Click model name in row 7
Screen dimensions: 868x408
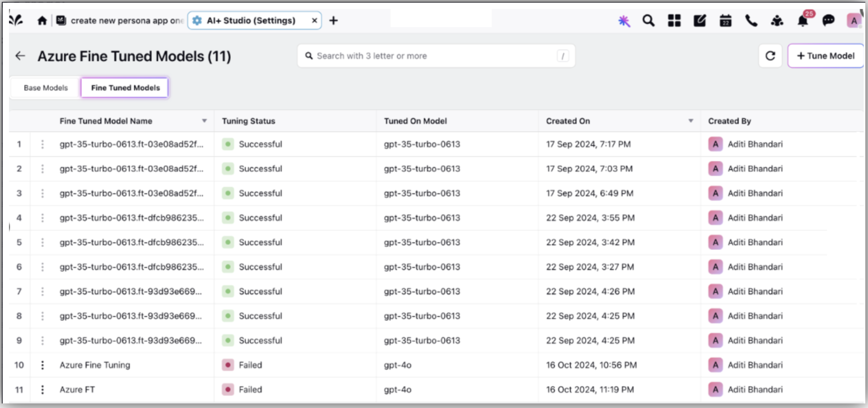[x=131, y=291]
